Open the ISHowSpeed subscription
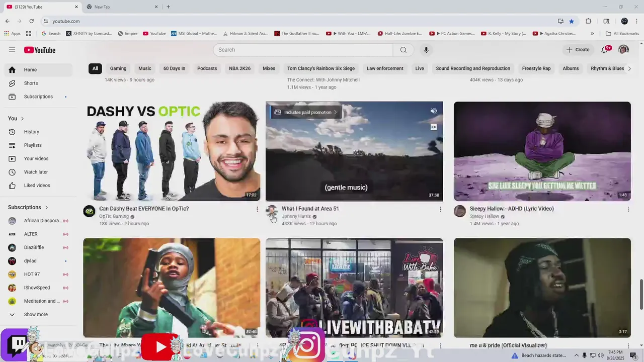The height and width of the screenshot is (362, 644). 38,288
